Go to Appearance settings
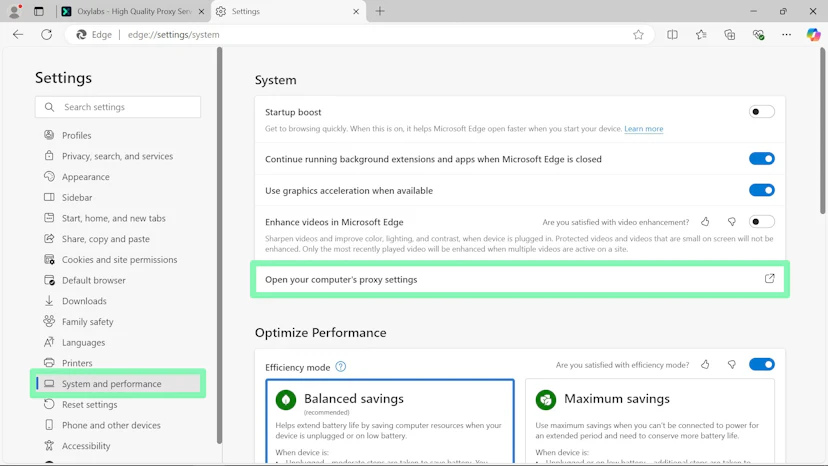This screenshot has height=466, width=828. 86,176
